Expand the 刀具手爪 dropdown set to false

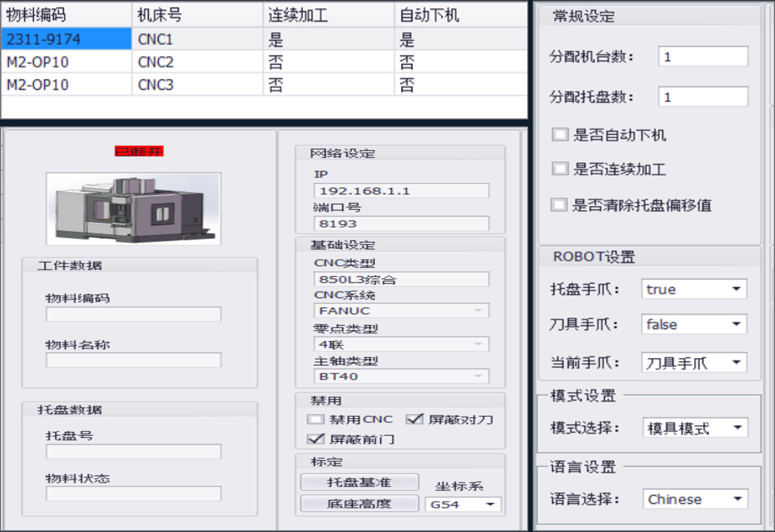pos(694,324)
